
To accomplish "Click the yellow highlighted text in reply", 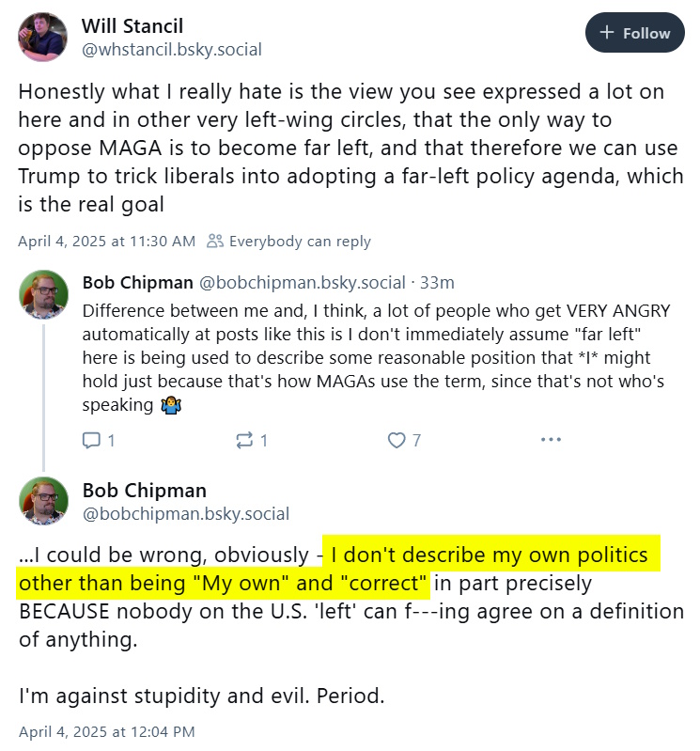I will point(338,569).
